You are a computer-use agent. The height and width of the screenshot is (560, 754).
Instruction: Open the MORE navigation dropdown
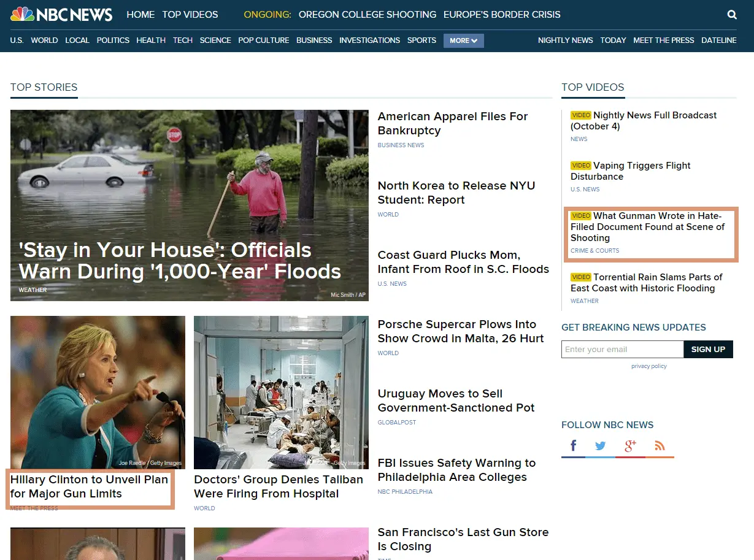(x=463, y=40)
